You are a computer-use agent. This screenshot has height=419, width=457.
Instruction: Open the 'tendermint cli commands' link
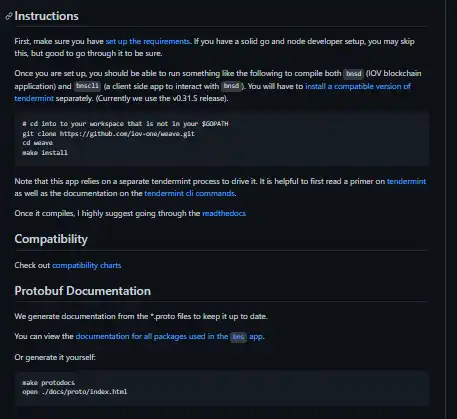tap(189, 193)
